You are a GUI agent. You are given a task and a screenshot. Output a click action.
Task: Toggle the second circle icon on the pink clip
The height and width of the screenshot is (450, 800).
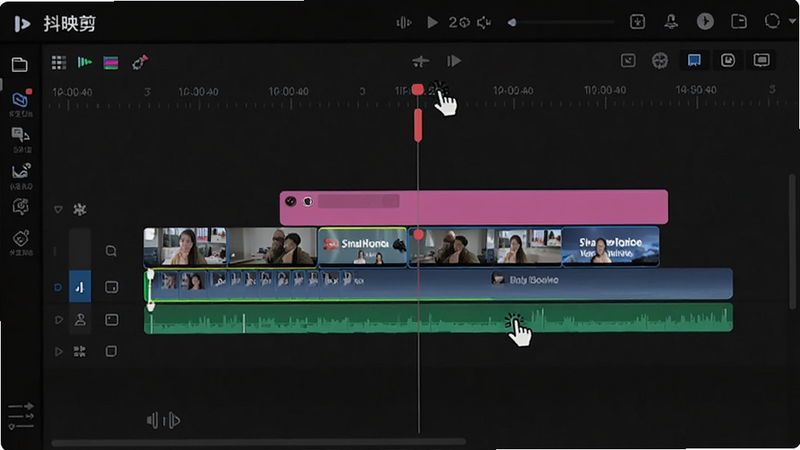point(308,202)
